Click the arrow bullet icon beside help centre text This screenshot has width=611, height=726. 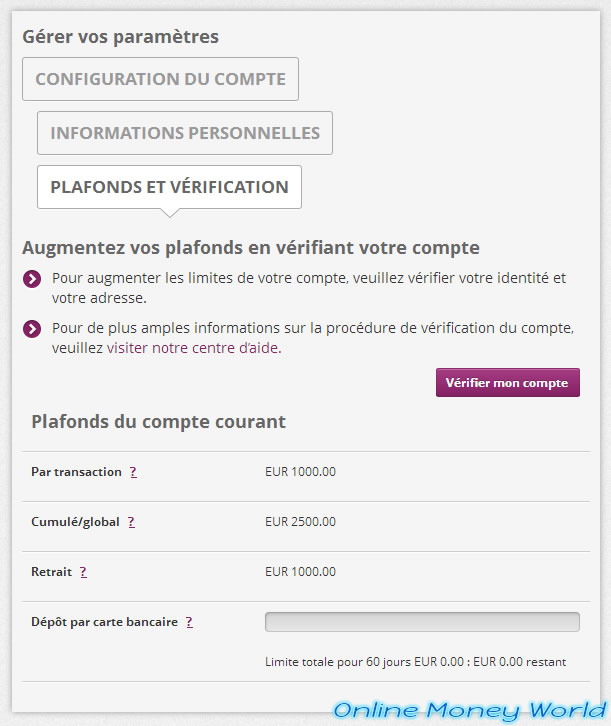pos(32,329)
